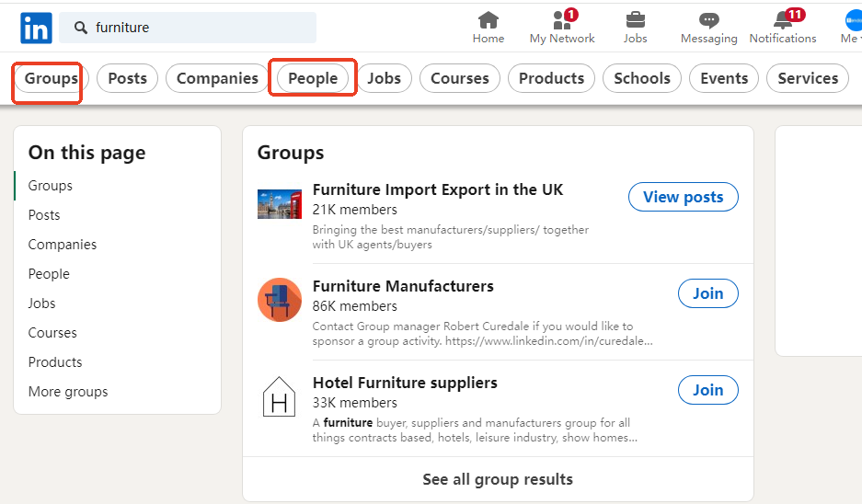
Task: Click See all group results
Action: point(498,479)
